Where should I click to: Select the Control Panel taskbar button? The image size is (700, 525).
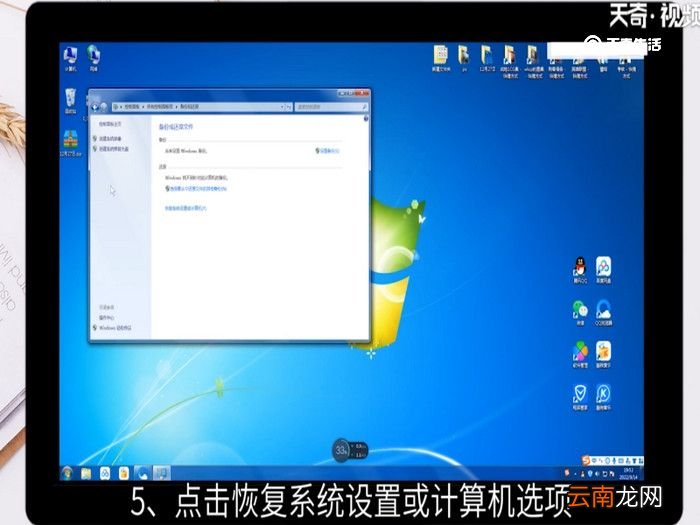(162, 473)
